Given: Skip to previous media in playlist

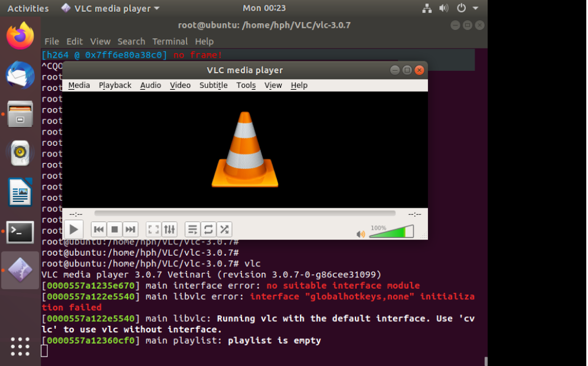Looking at the screenshot, I should point(99,229).
